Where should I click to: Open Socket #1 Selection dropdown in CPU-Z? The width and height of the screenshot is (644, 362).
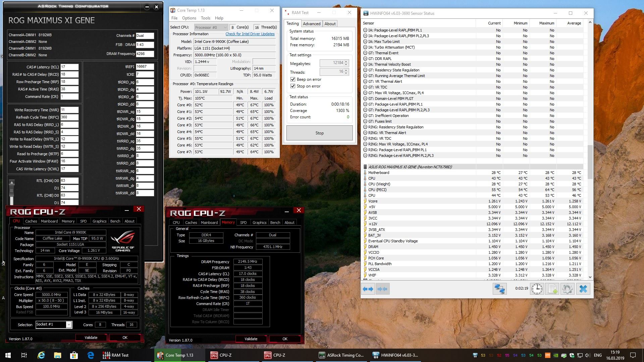(54, 324)
